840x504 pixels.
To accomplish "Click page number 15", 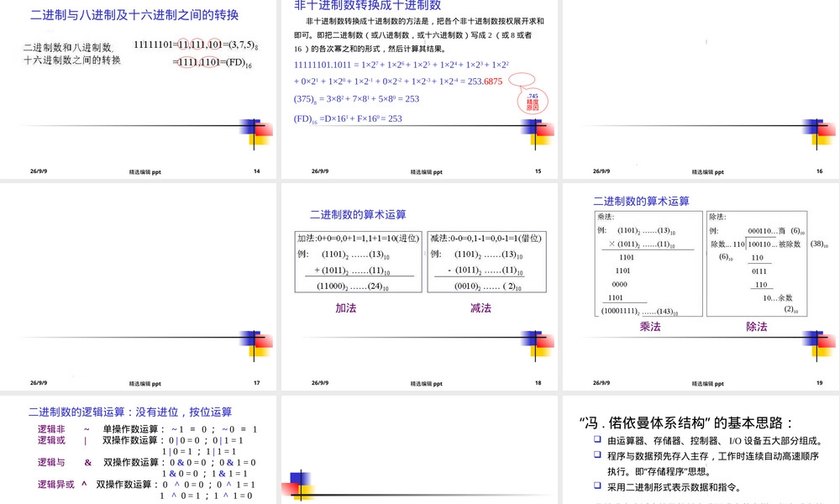I will click(538, 171).
